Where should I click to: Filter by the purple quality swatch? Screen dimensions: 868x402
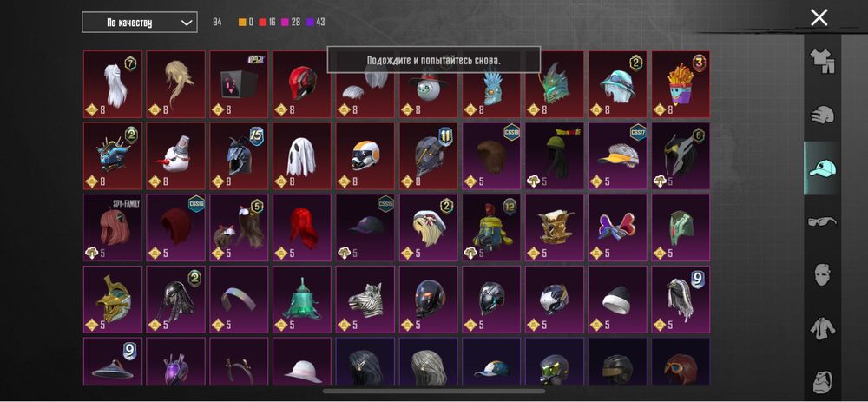pyautogui.click(x=310, y=23)
